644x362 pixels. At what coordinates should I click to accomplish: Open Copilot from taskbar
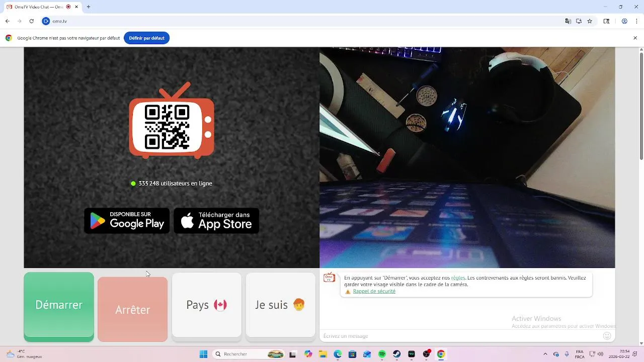[x=308, y=354]
